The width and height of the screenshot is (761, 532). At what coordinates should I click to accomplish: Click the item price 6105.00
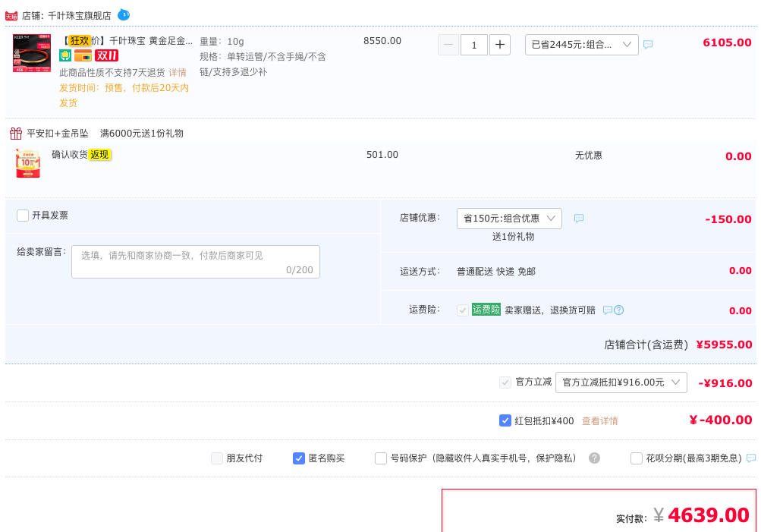(x=727, y=42)
